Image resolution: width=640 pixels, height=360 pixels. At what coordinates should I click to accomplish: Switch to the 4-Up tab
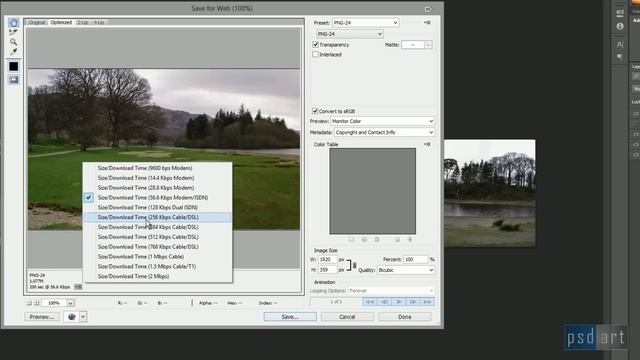(x=99, y=22)
